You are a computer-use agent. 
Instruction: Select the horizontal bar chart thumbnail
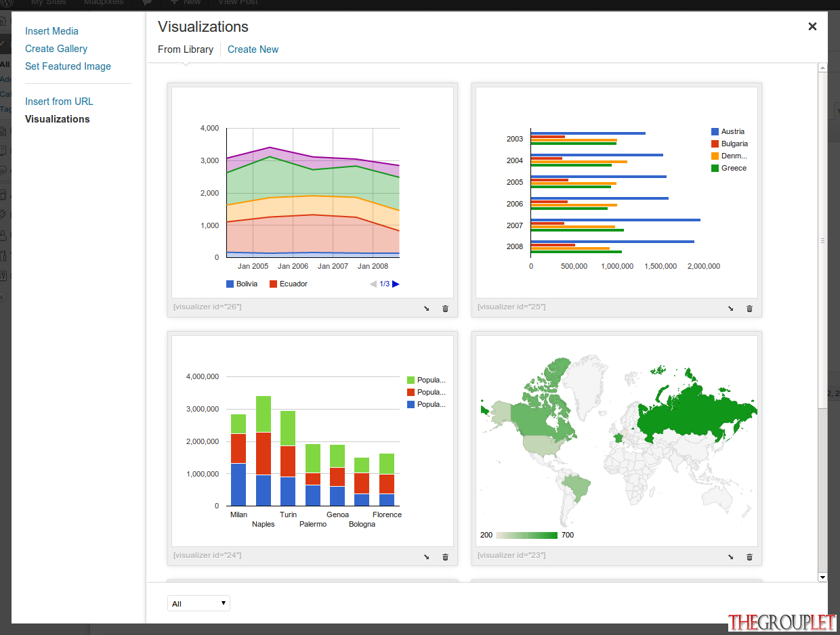click(x=616, y=192)
